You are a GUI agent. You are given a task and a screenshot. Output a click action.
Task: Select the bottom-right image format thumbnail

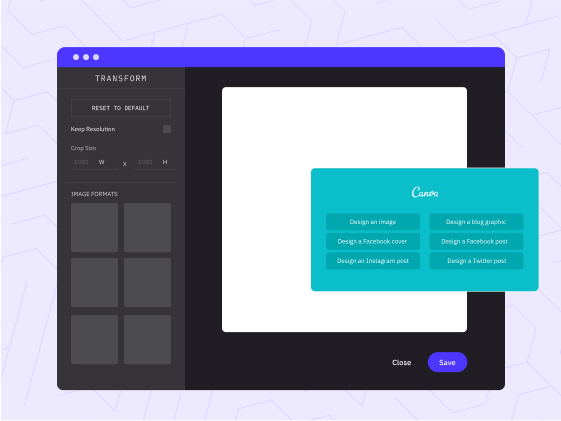click(x=147, y=339)
